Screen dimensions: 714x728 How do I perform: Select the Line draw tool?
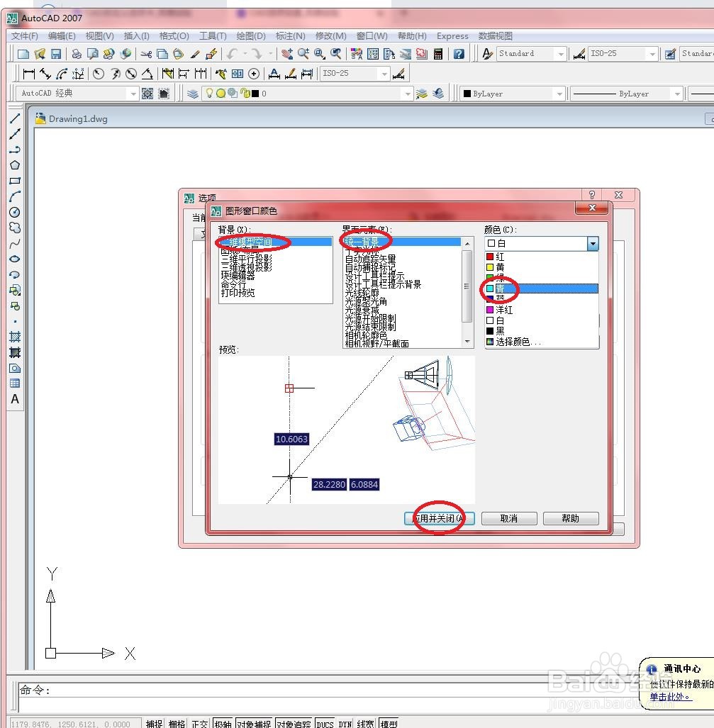15,118
